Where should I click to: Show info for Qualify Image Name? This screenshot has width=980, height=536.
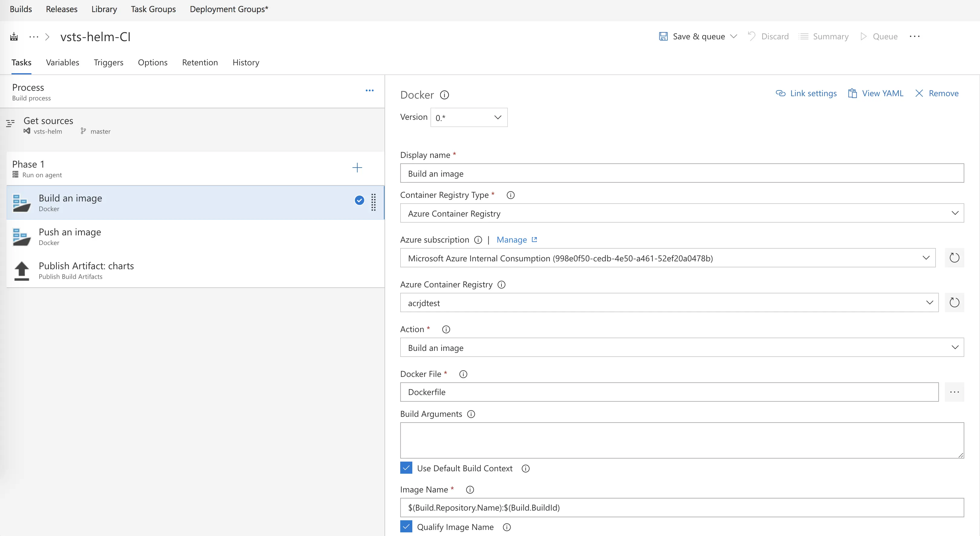[x=507, y=527]
